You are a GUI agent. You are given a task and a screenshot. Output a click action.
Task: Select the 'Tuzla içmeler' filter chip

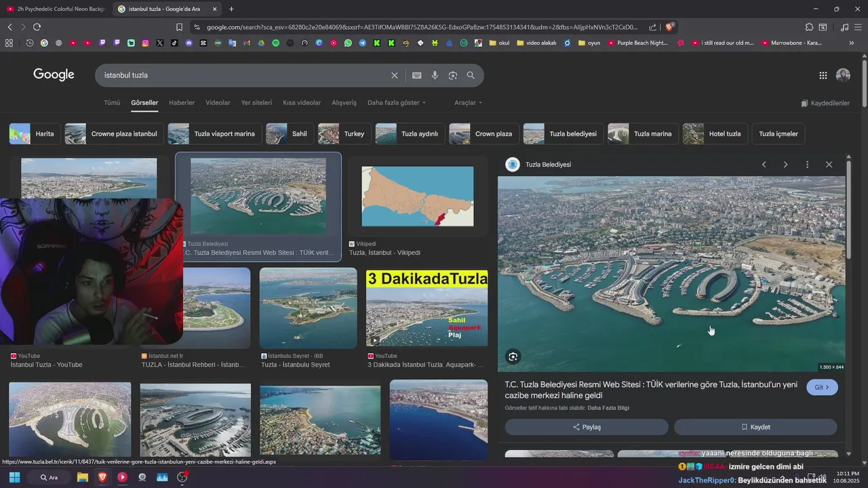pos(778,134)
